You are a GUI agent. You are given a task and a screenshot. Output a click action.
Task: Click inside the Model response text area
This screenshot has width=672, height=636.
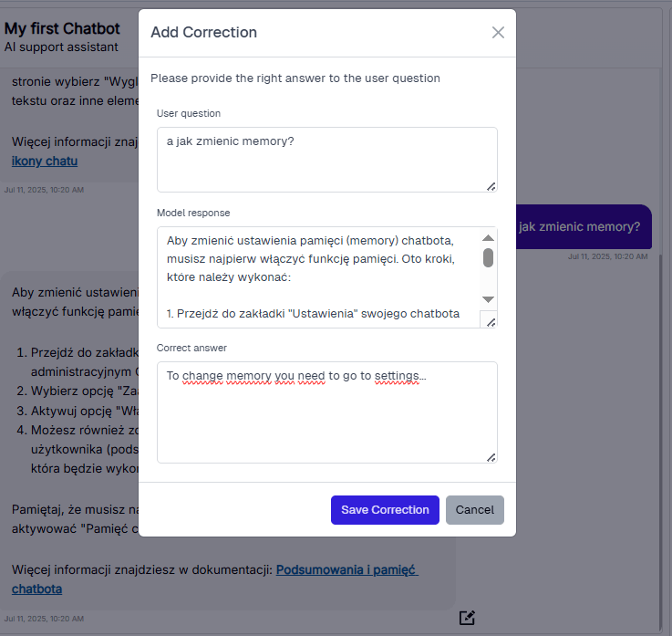coord(319,276)
